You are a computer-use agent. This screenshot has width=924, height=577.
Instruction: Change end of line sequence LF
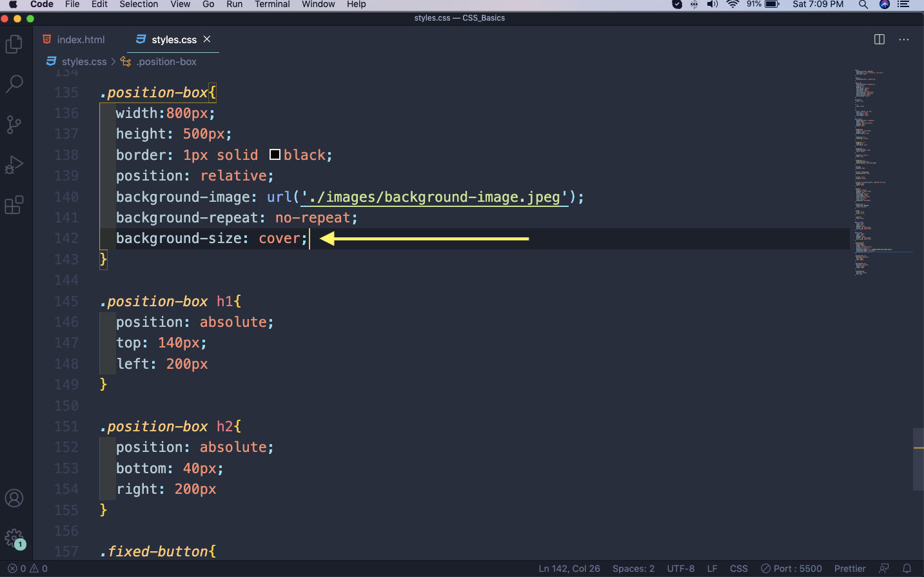(713, 569)
